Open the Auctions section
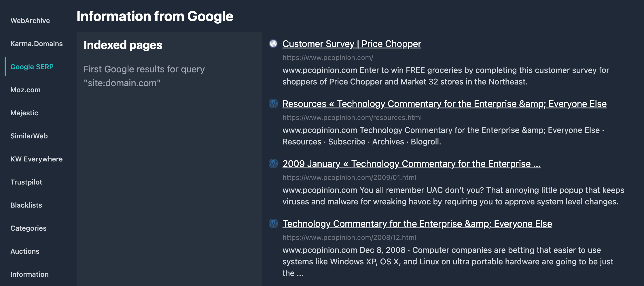Screen dimensions: 644x286 pyautogui.click(x=25, y=251)
